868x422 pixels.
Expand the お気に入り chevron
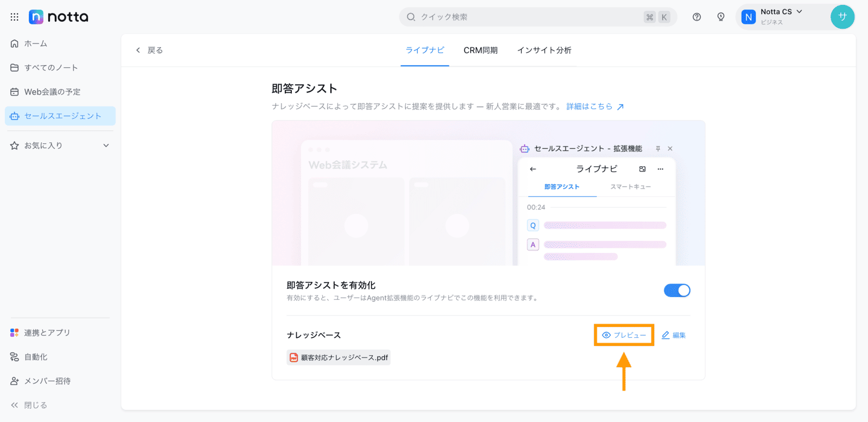tap(106, 146)
